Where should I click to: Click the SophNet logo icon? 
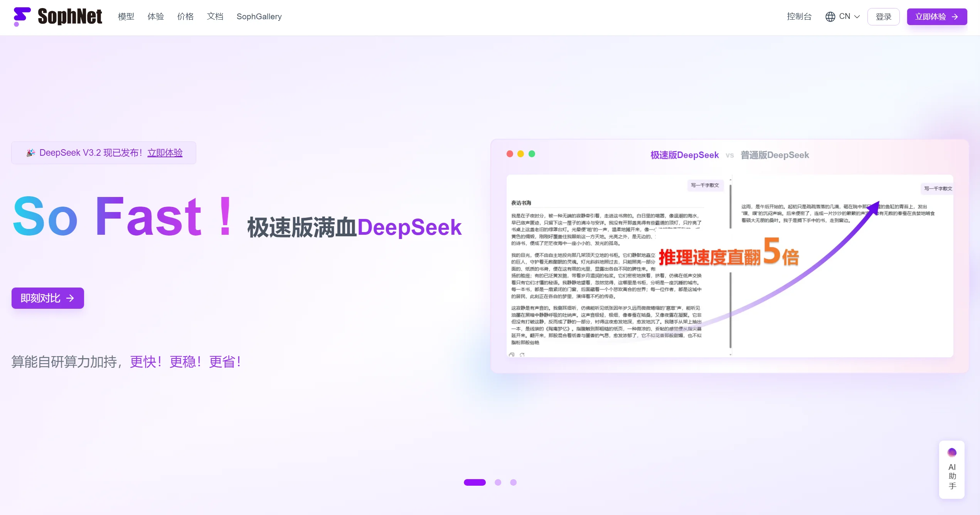[x=22, y=17]
